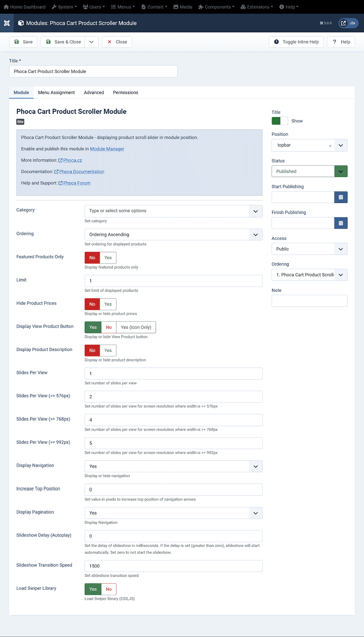Viewport: 364px width, 637px height.
Task: Click Toggle Inline Help button
Action: (296, 42)
